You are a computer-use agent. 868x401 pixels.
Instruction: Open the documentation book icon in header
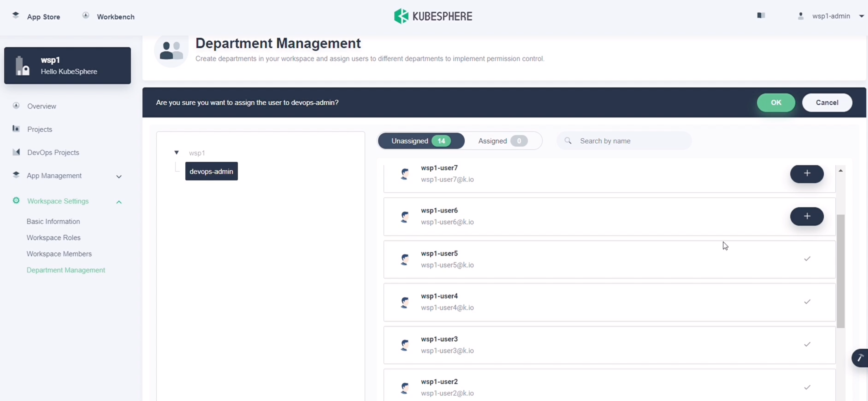pyautogui.click(x=761, y=15)
